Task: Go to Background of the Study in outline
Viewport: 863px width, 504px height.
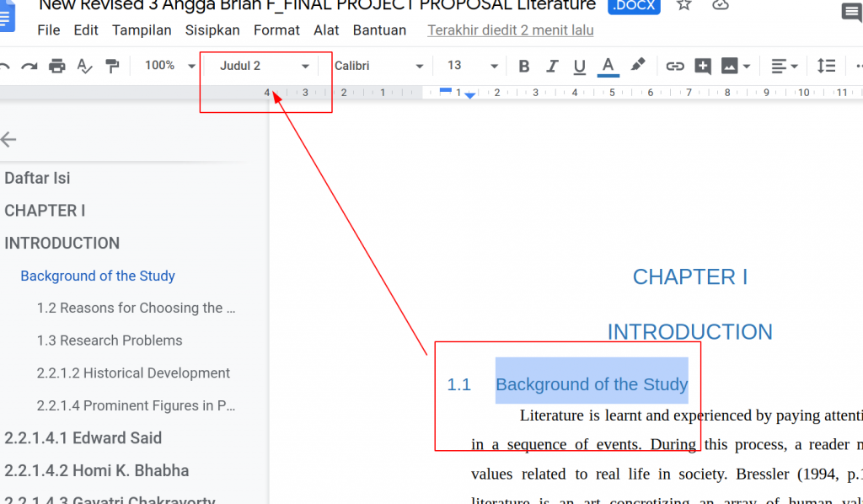Action: click(98, 276)
